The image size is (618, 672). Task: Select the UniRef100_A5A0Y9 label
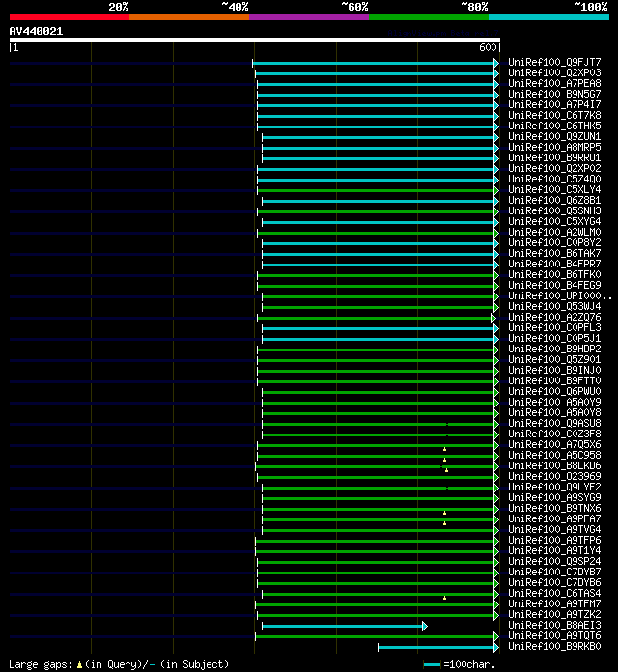click(554, 403)
